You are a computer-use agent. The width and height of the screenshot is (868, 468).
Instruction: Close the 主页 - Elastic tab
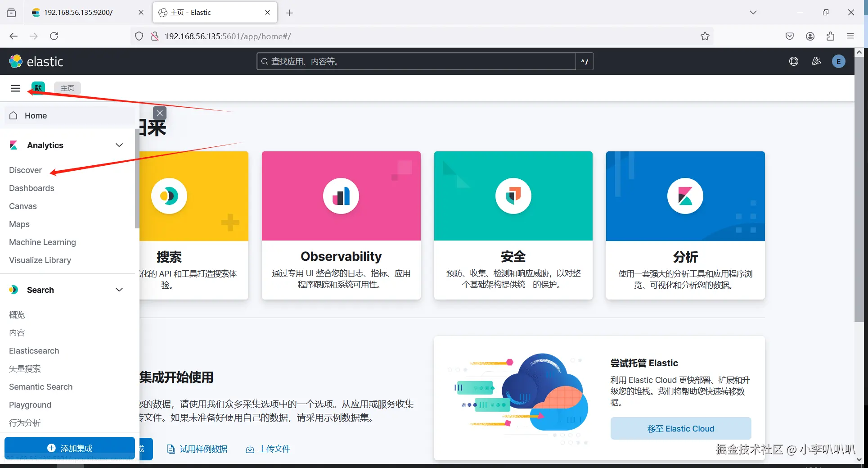coord(268,13)
